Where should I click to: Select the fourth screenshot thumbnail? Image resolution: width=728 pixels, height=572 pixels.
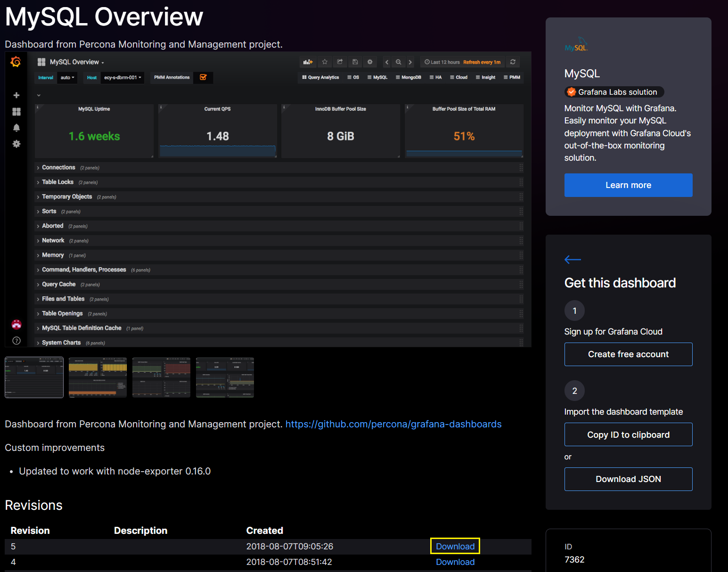click(225, 377)
